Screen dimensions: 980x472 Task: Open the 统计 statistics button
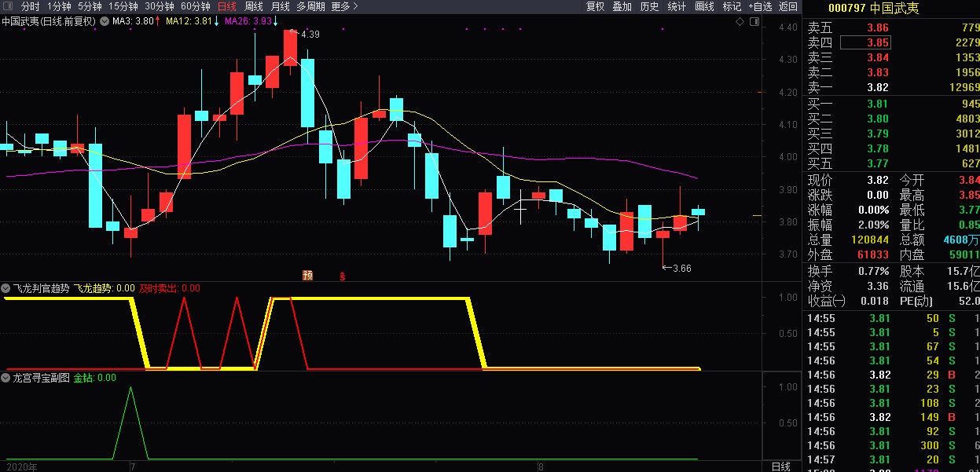677,6
